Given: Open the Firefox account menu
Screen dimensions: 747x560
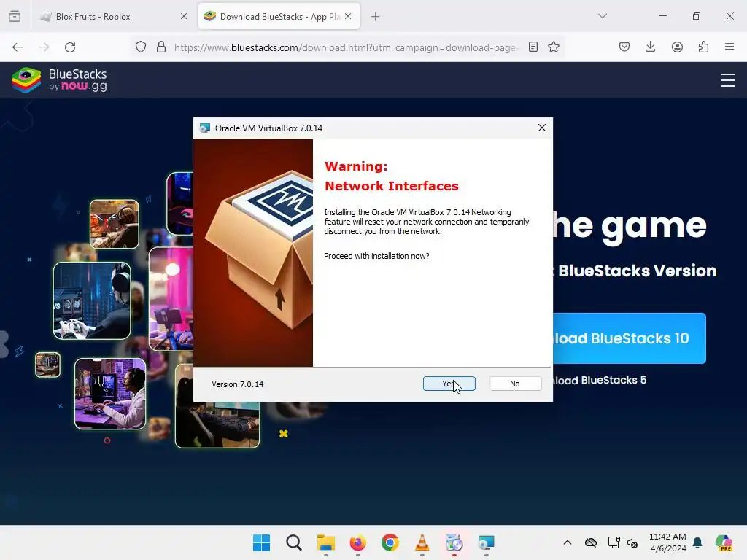Looking at the screenshot, I should [x=677, y=47].
